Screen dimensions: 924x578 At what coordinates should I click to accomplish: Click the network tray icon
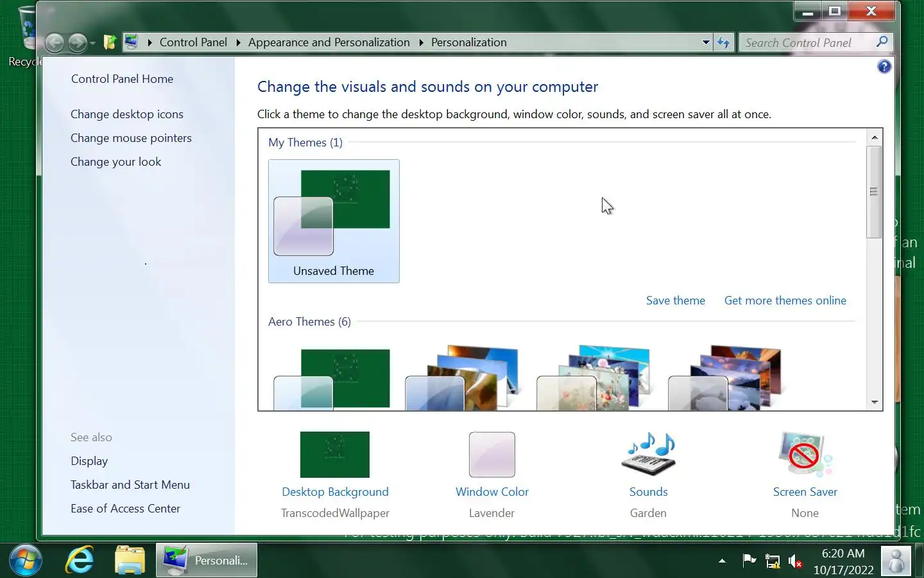(773, 561)
